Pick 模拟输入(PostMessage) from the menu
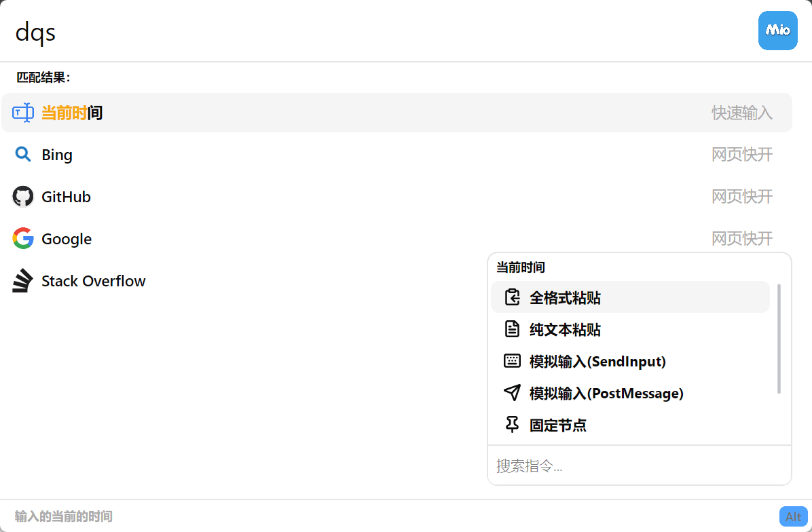 (x=630, y=394)
